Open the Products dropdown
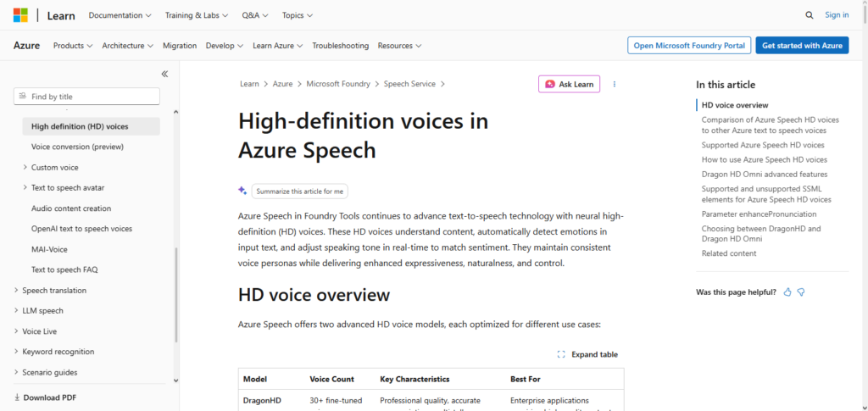868x411 pixels. pyautogui.click(x=73, y=46)
